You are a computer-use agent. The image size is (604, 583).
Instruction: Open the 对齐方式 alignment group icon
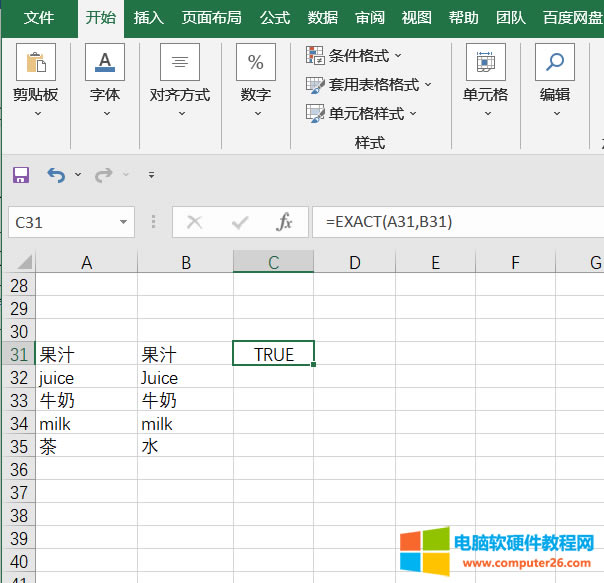point(180,62)
